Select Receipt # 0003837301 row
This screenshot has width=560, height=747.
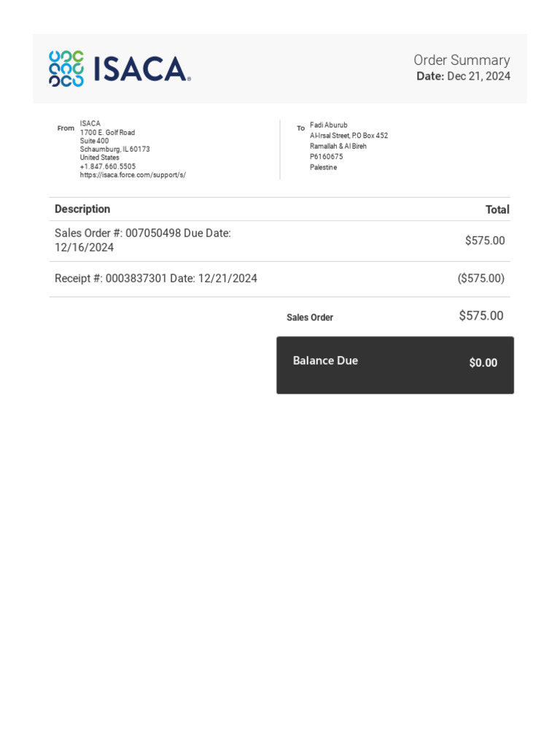coord(155,279)
